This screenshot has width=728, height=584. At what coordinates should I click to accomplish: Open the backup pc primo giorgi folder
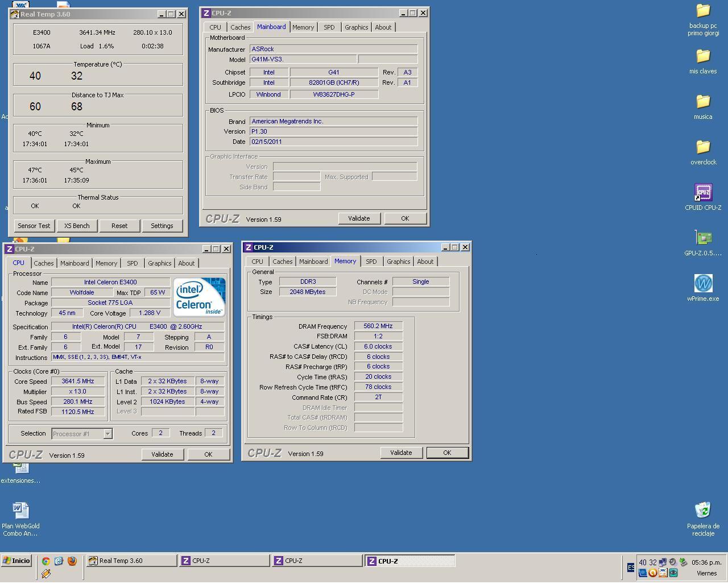tap(703, 19)
